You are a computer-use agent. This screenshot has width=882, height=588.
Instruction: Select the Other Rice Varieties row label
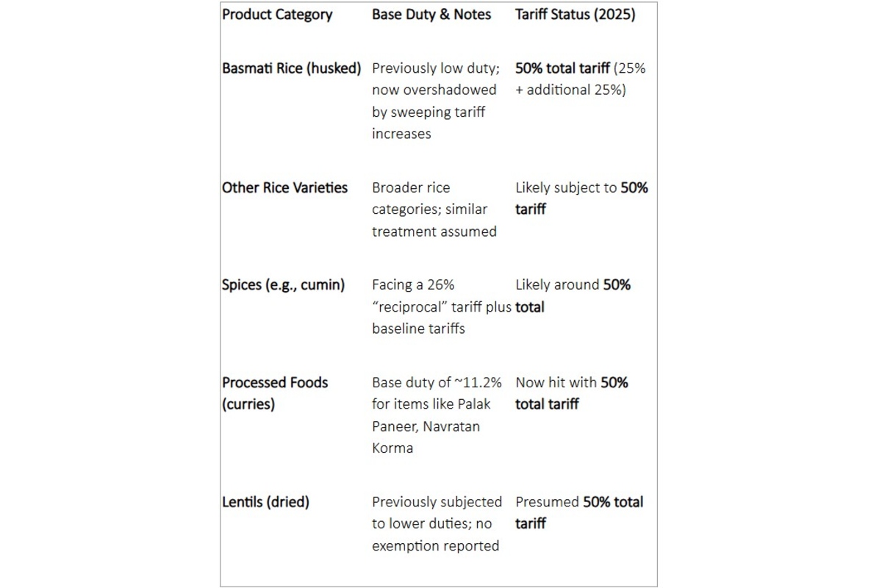click(284, 187)
